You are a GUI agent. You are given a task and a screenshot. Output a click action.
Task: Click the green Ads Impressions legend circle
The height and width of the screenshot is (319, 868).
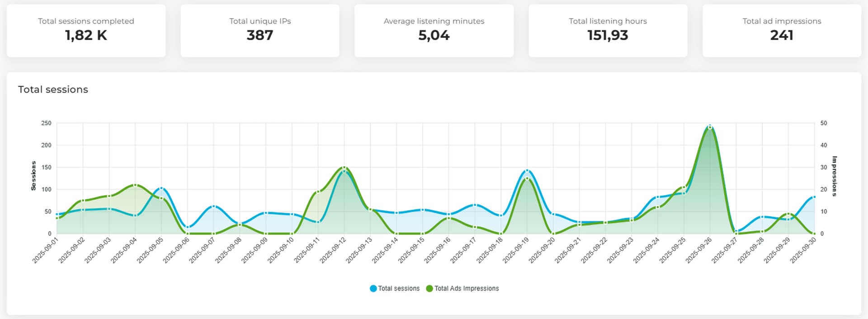pyautogui.click(x=429, y=288)
